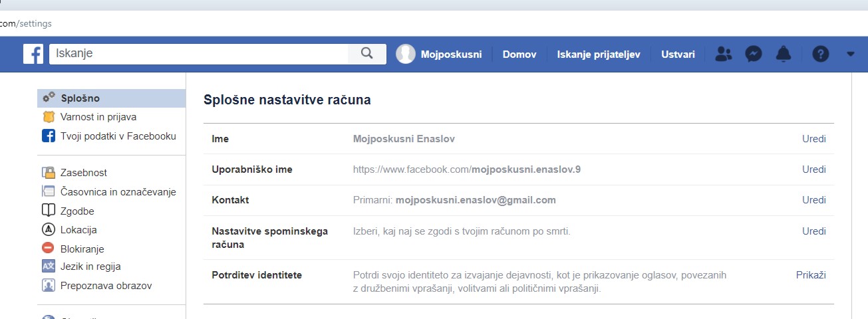Click the Facebook logo icon
The height and width of the screenshot is (319, 868).
point(33,54)
